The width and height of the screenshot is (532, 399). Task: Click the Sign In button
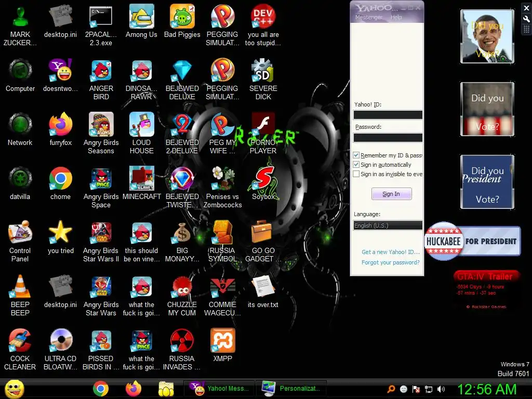[x=392, y=194]
